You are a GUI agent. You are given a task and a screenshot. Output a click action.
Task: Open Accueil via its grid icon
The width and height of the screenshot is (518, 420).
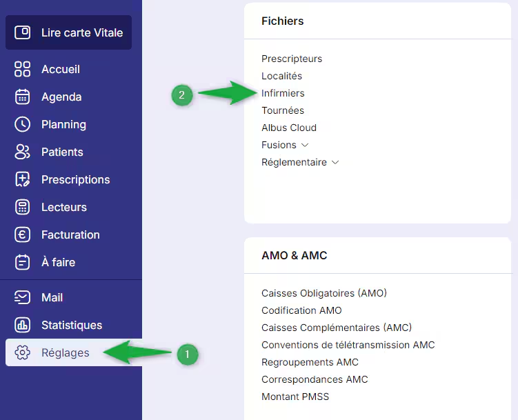pos(23,69)
